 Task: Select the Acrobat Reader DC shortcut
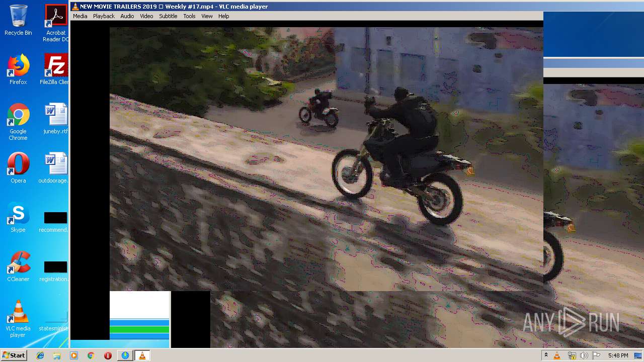tap(56, 23)
